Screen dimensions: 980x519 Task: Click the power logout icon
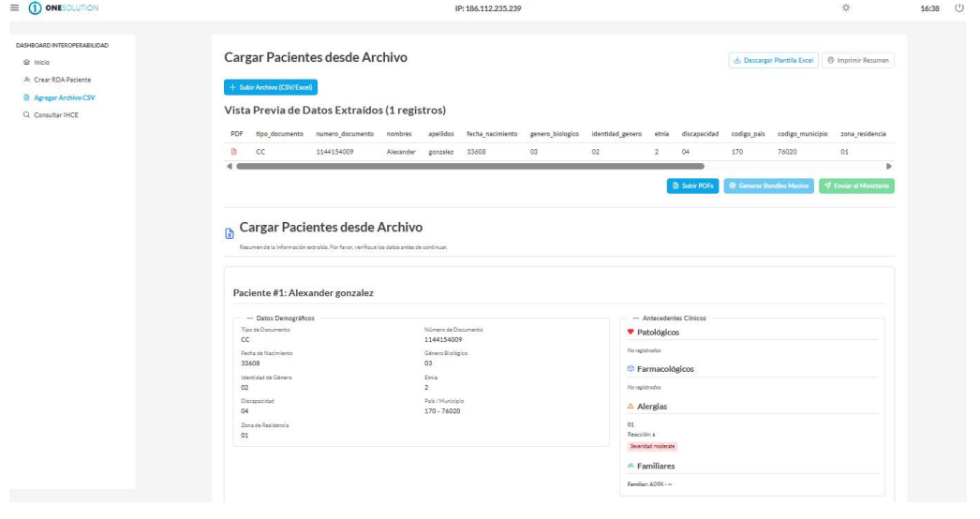[x=958, y=8]
